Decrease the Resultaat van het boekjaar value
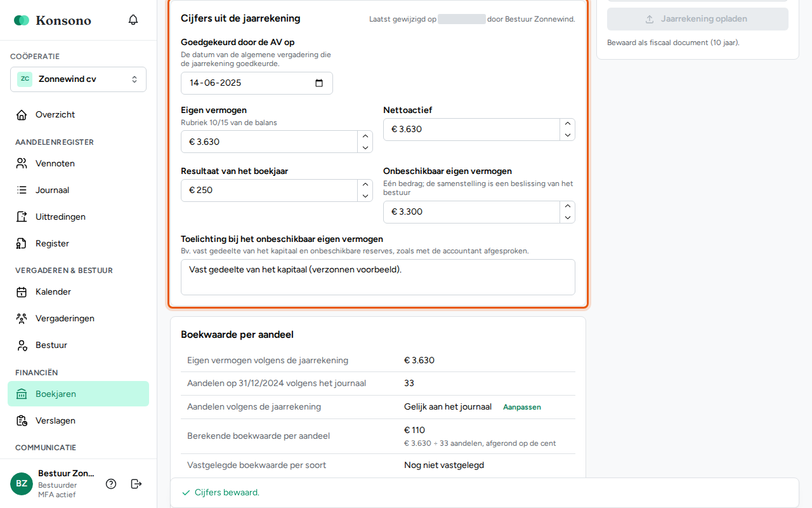The width and height of the screenshot is (812, 508). (x=365, y=196)
